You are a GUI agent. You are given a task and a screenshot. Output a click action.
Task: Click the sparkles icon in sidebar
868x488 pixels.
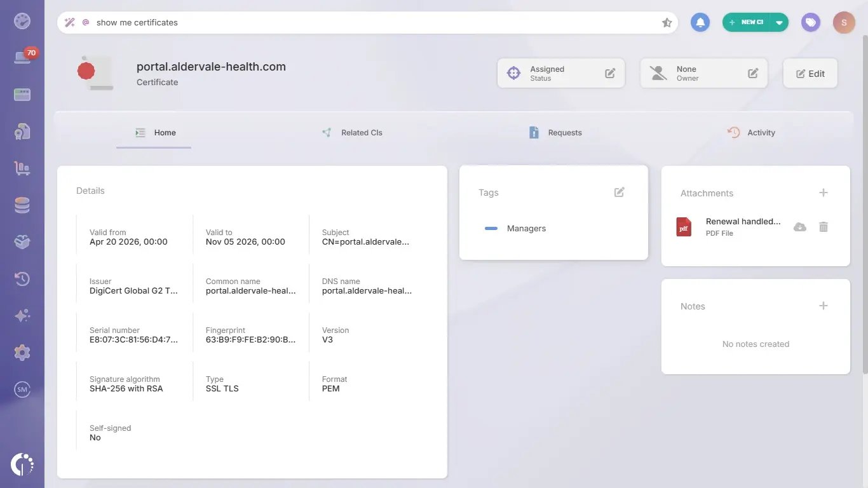(22, 316)
